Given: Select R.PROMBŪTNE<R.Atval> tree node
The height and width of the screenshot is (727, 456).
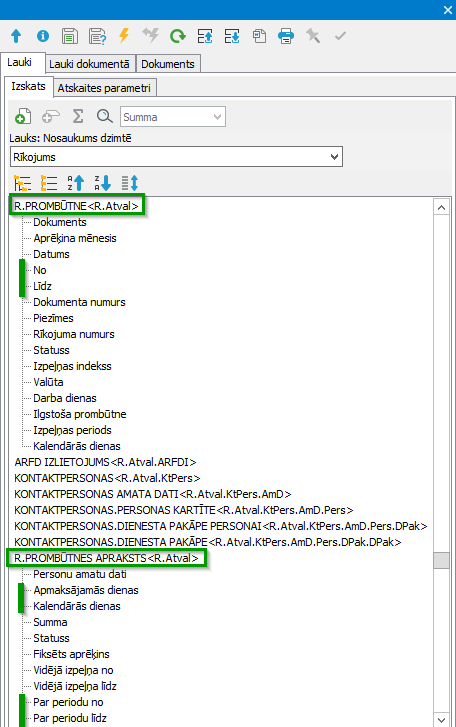Looking at the screenshot, I should click(76, 206).
